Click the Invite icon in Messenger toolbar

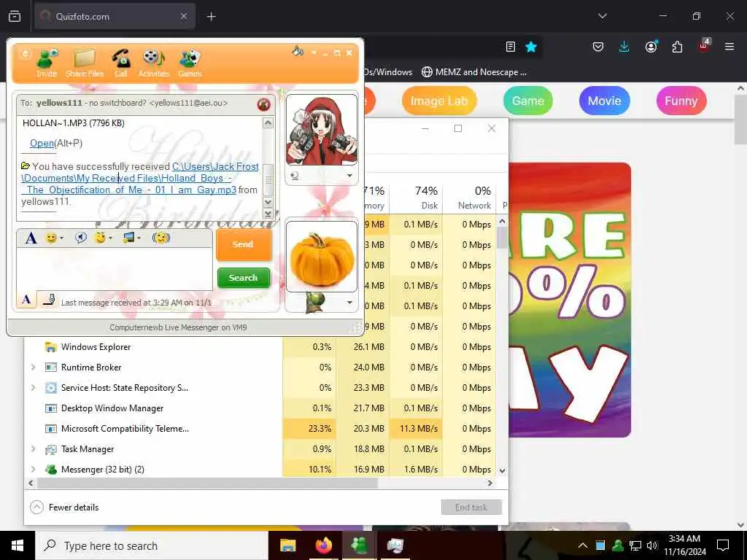click(47, 63)
